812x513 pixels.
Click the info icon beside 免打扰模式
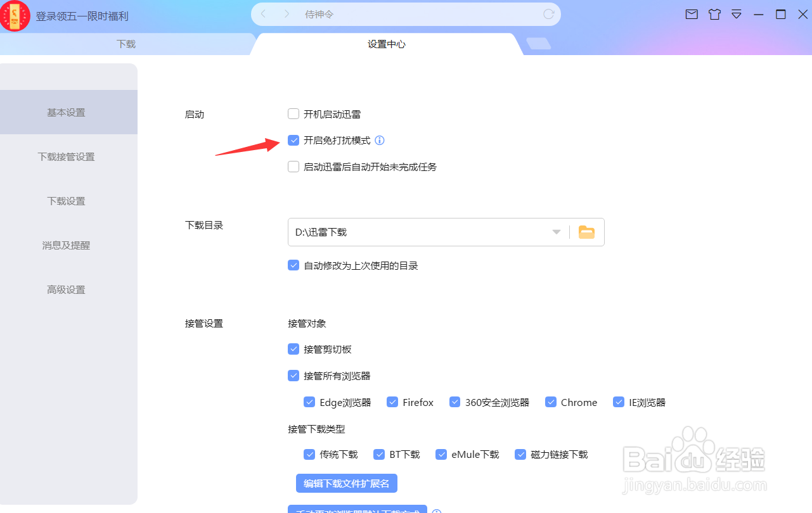[380, 141]
